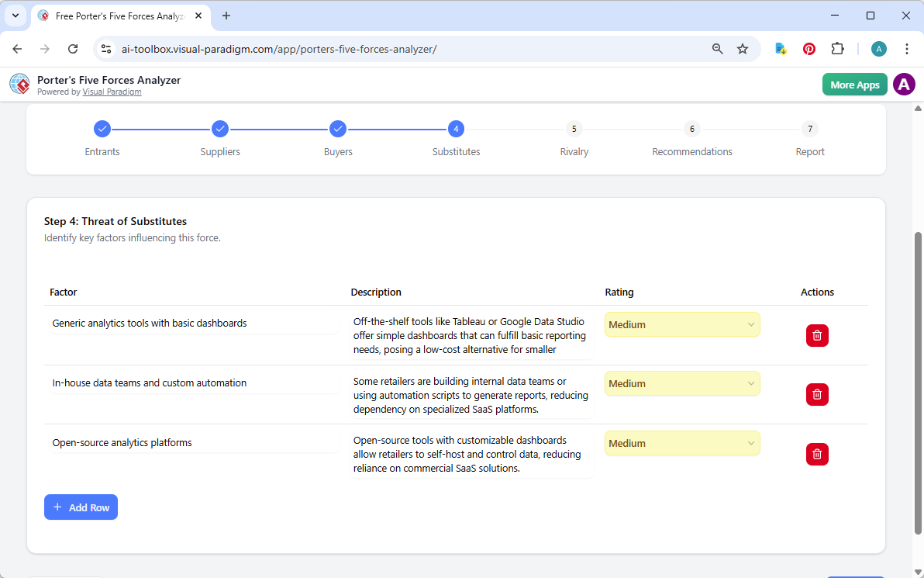Open the Visual Paradigm link
Screen dimensions: 924x578
click(112, 92)
